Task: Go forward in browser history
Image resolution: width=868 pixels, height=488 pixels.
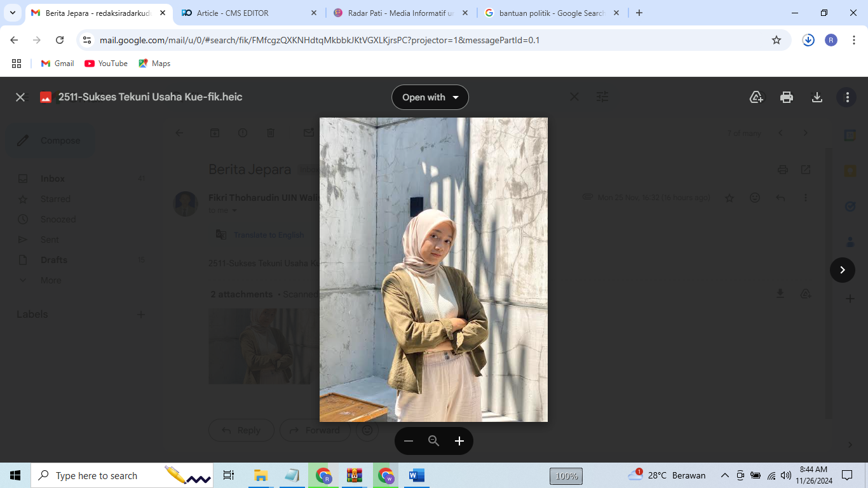Action: (x=37, y=40)
